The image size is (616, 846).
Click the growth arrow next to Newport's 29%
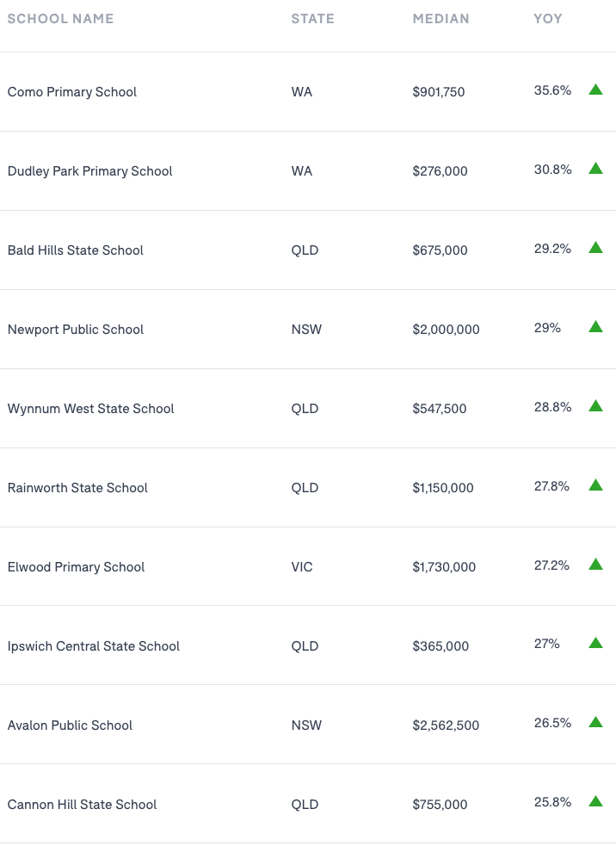tap(595, 327)
